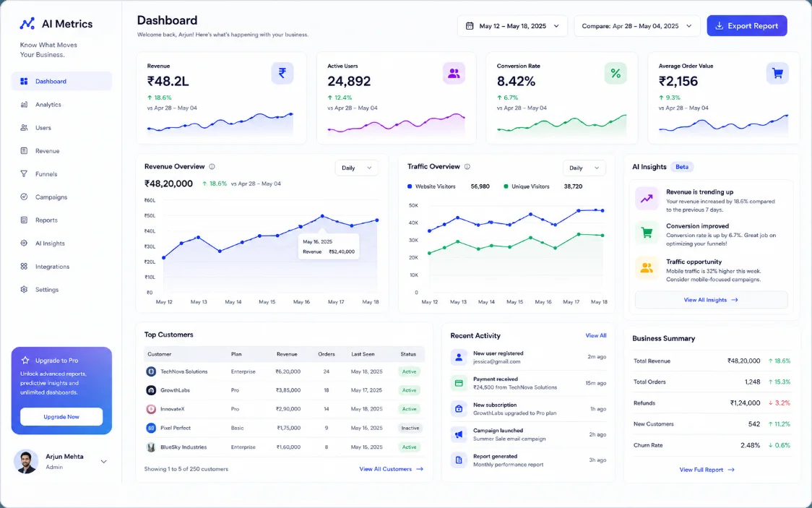Image resolution: width=812 pixels, height=508 pixels.
Task: Click the calendar icon in date picker
Action: pyautogui.click(x=470, y=26)
